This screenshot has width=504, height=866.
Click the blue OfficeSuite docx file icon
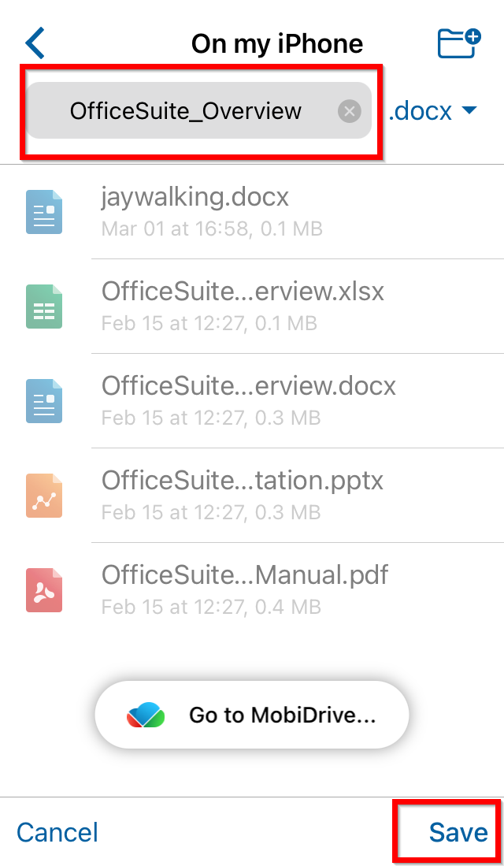click(44, 401)
